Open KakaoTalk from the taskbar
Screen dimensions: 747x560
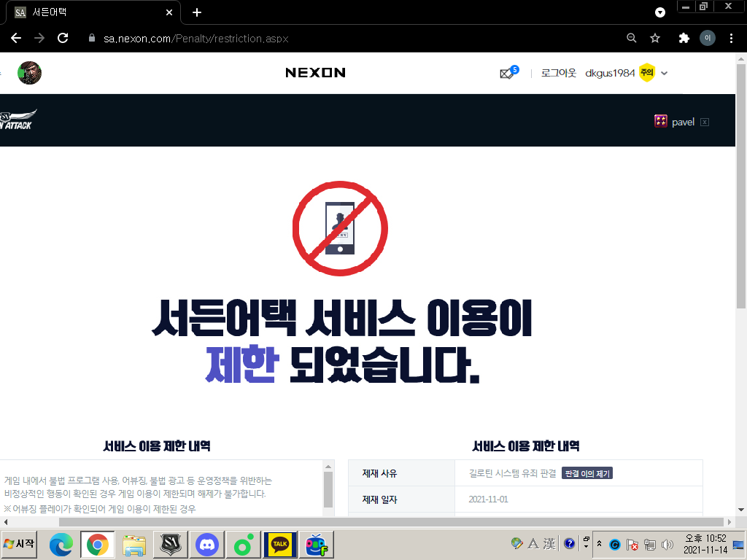coord(280,544)
